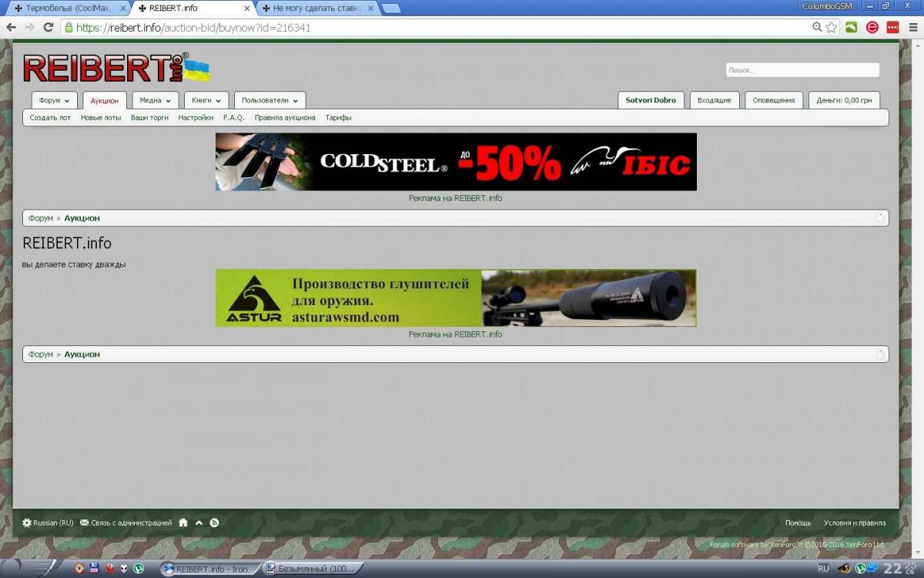
Task: Open the Помощь footer link
Action: tap(798, 523)
